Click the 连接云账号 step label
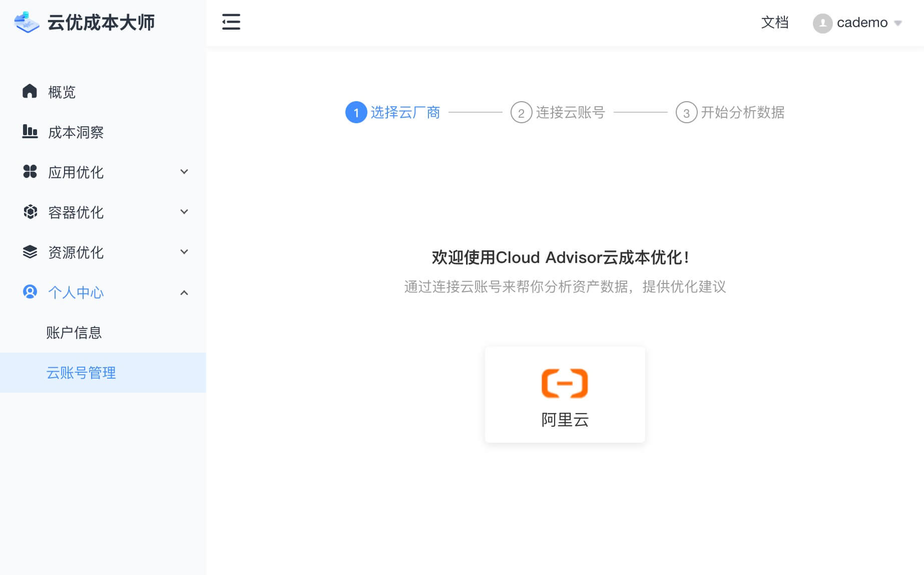 point(571,112)
